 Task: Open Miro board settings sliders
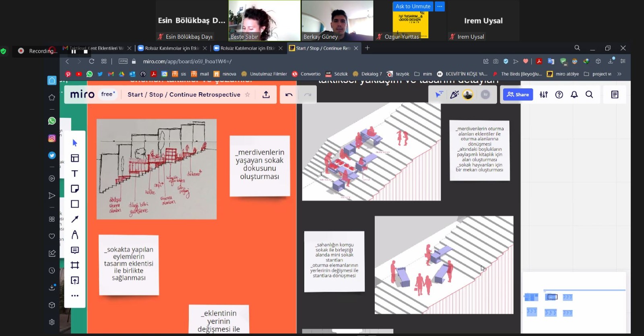(544, 95)
